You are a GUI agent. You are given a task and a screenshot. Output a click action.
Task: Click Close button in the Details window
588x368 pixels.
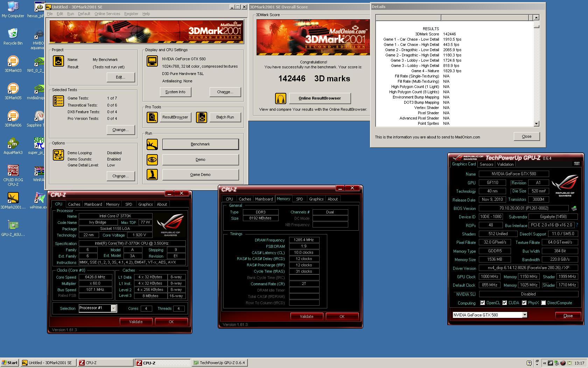526,137
